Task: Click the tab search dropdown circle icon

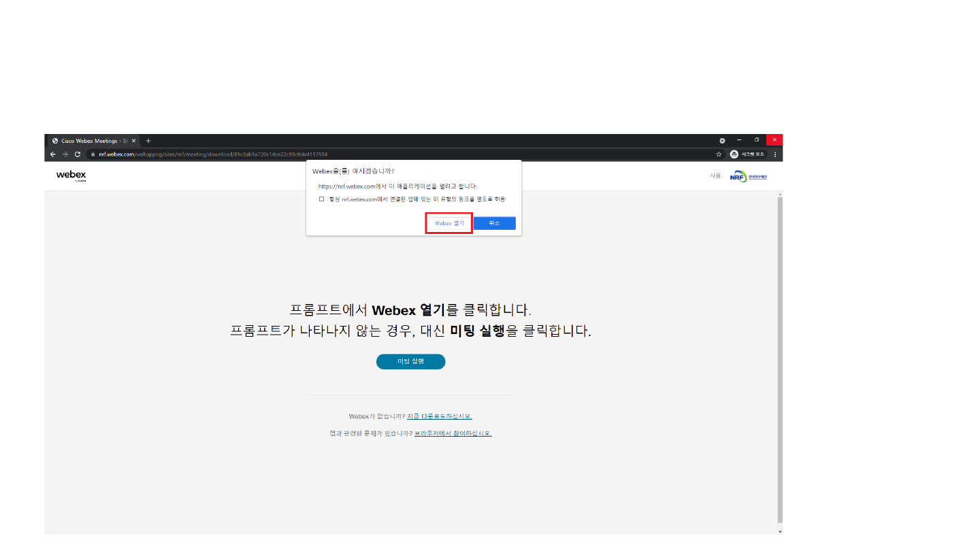Action: coord(722,141)
